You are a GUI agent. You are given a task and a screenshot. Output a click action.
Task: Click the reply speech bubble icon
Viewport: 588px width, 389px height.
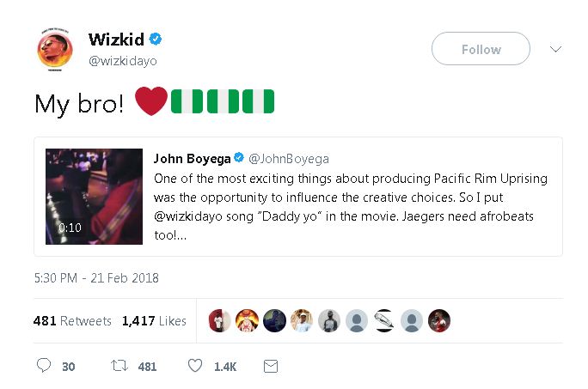(x=45, y=366)
